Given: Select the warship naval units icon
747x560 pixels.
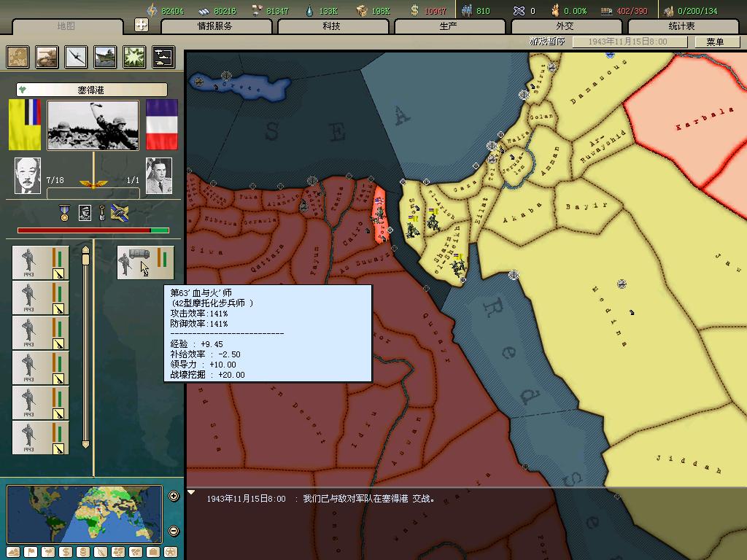Looking at the screenshot, I should tap(105, 57).
